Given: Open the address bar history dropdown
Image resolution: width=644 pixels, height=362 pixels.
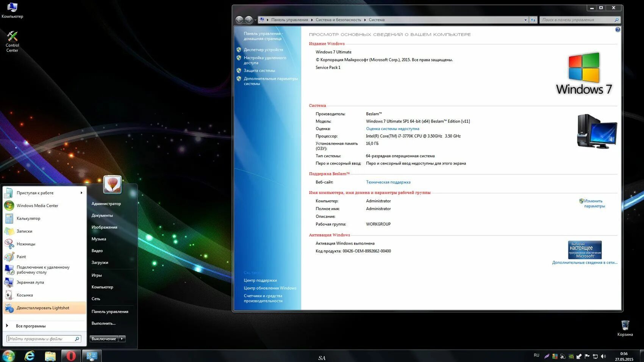Looking at the screenshot, I should click(x=525, y=20).
